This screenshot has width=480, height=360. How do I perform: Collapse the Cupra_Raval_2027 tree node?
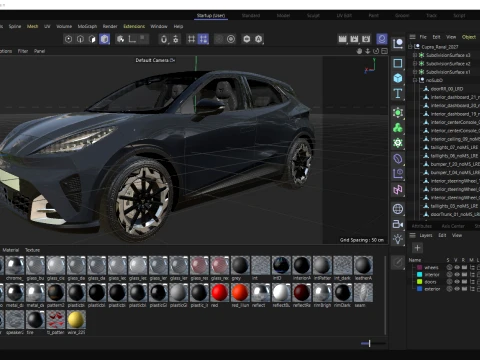410,47
